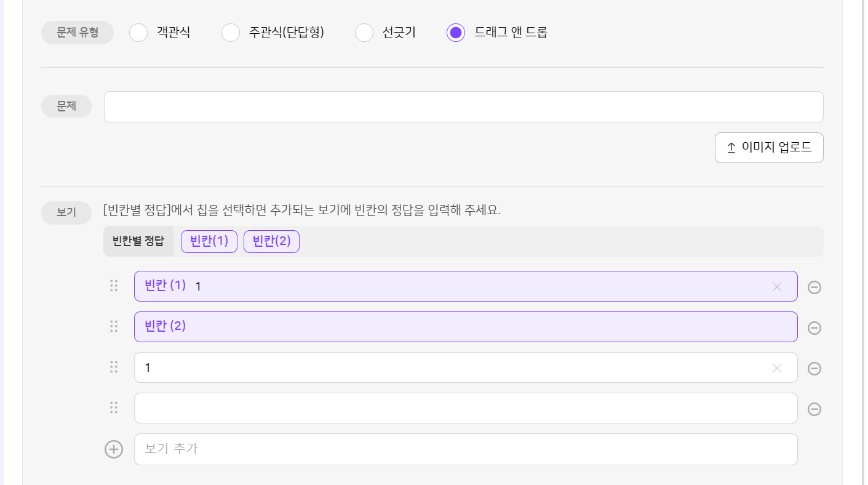Select the 객관식 question type

[x=138, y=33]
